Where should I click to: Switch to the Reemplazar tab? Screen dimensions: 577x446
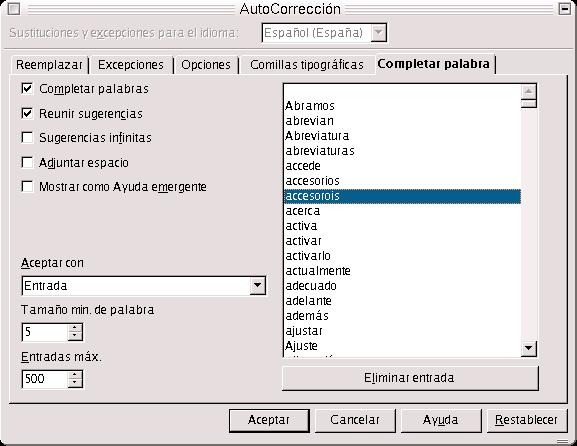point(49,65)
